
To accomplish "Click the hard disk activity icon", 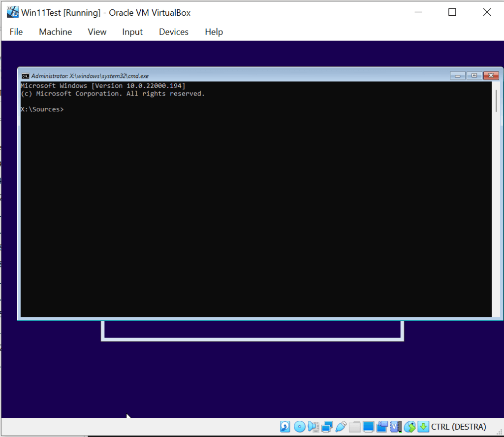I will tap(285, 427).
